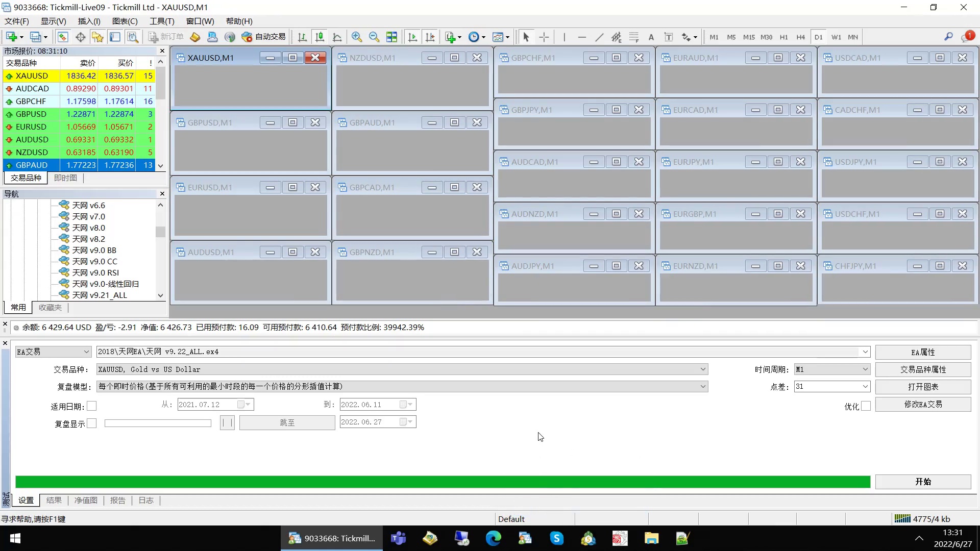This screenshot has height=551, width=980.
Task: Switch to the 净值图 tab
Action: click(86, 500)
